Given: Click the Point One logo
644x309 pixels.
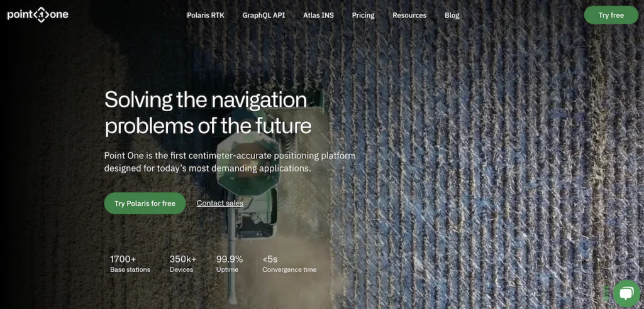Looking at the screenshot, I should (38, 15).
